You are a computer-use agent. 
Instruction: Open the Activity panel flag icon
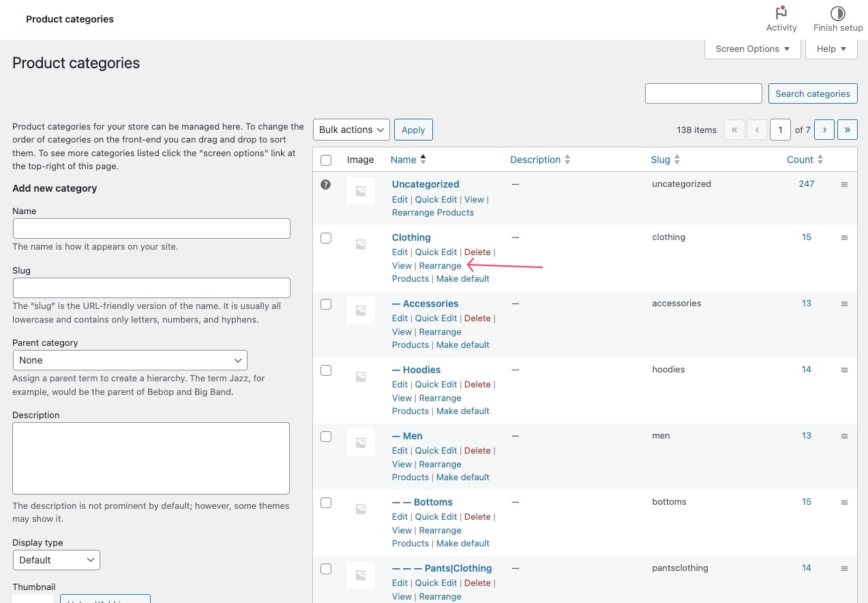781,13
